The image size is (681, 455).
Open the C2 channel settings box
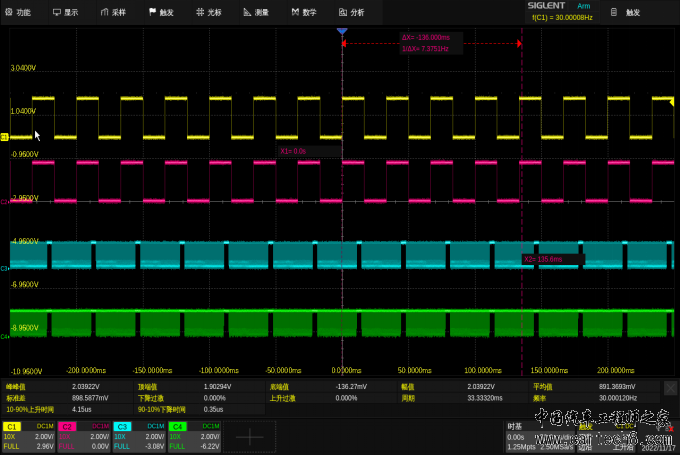click(x=84, y=436)
